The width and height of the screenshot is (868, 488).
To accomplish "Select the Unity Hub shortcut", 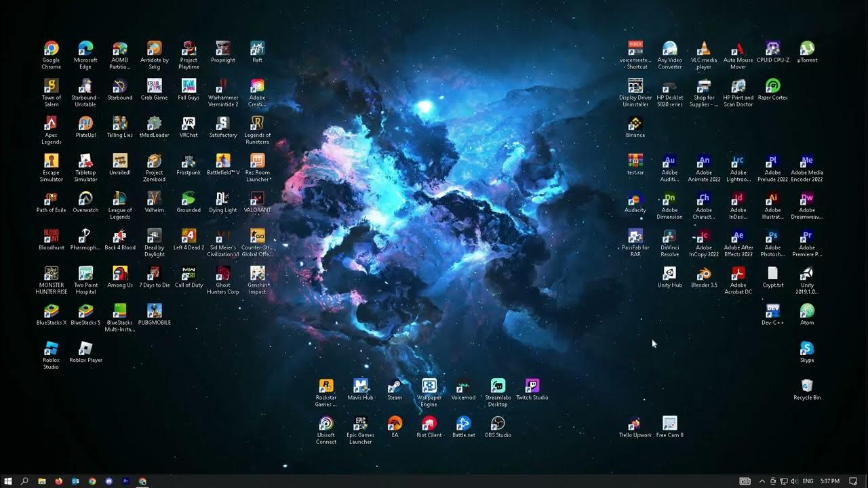I will 669,277.
